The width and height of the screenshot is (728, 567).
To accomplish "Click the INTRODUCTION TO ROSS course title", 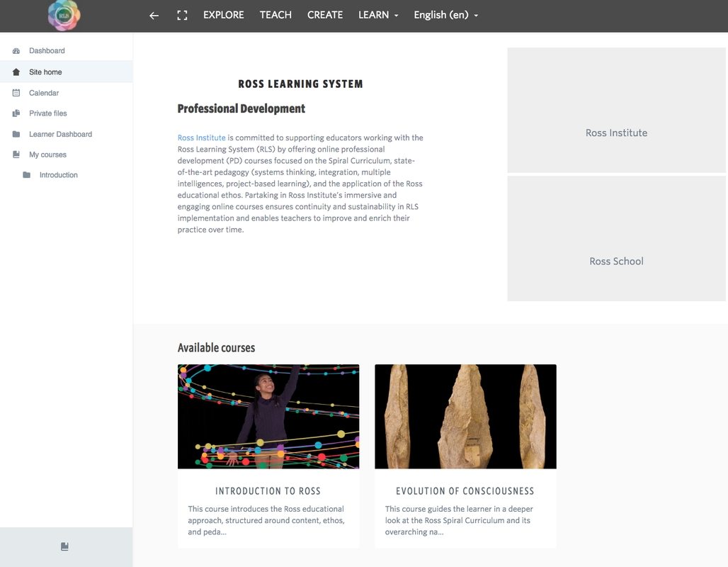I will [268, 491].
